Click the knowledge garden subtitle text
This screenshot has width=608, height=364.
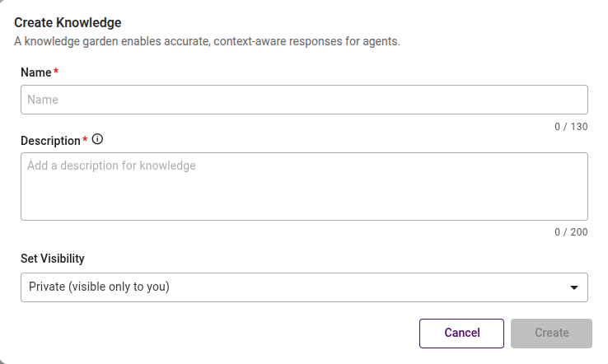tap(207, 41)
